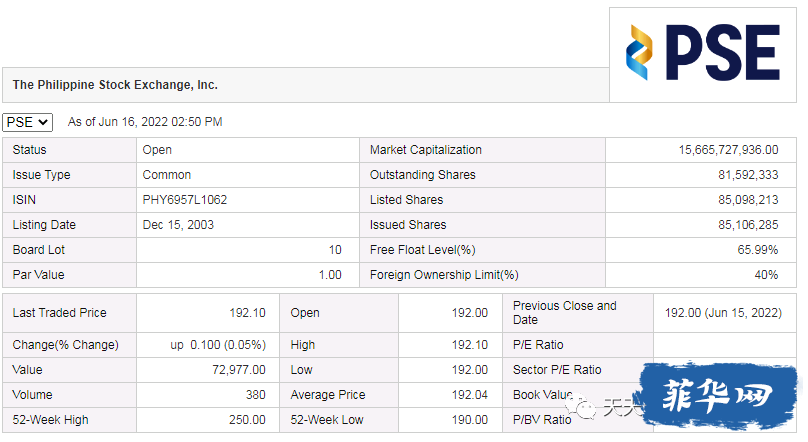This screenshot has height=442, width=808.
Task: Click the P/E Ratio label
Action: pos(538,345)
